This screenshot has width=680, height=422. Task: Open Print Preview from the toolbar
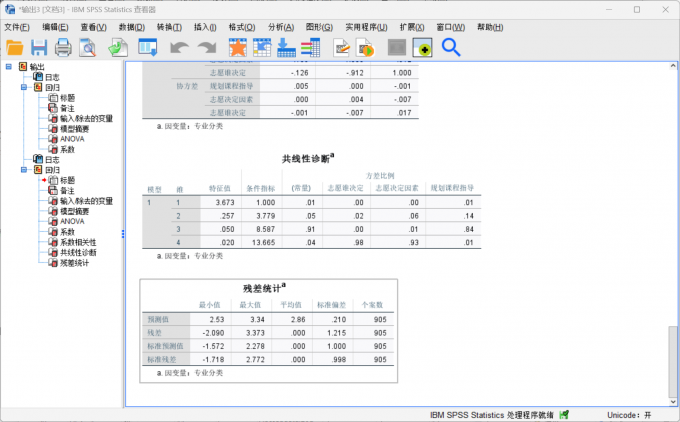[x=88, y=47]
